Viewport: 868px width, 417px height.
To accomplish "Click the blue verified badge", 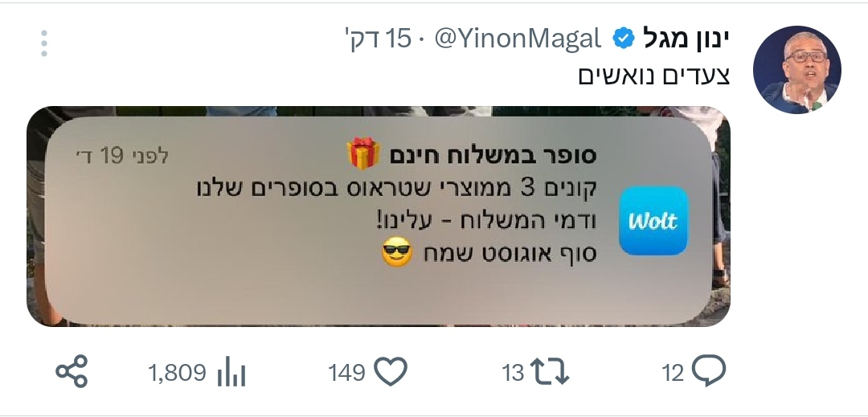I will pos(624,39).
